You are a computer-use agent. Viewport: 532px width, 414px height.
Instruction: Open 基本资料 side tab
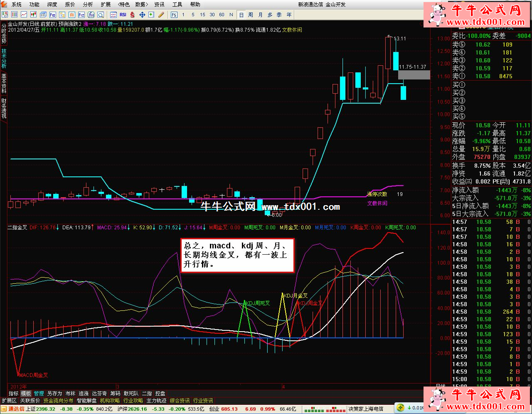click(x=4, y=83)
